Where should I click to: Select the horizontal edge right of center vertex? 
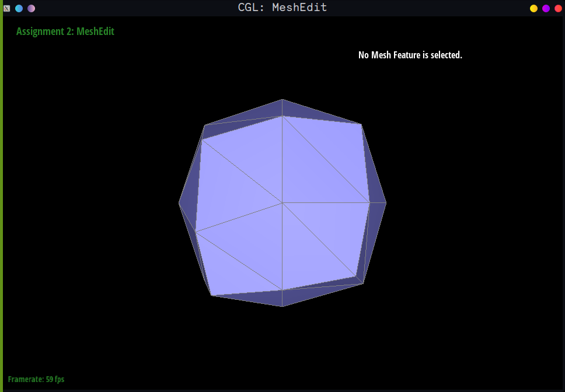326,203
